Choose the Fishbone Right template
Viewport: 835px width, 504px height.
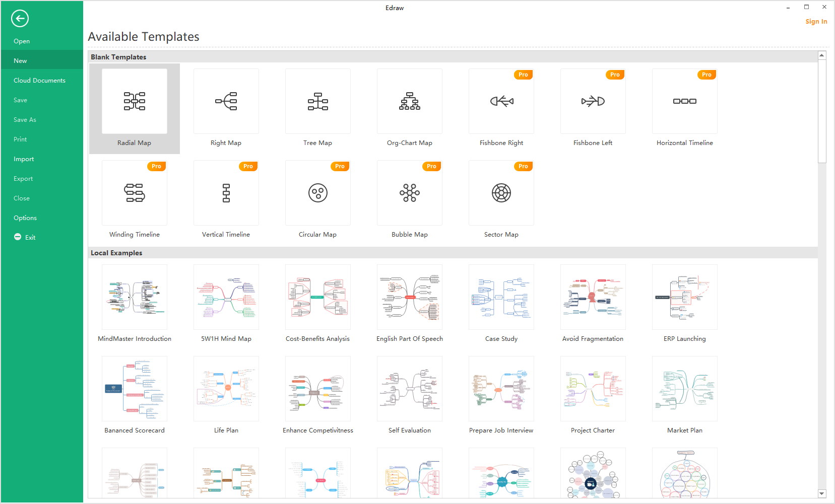501,102
